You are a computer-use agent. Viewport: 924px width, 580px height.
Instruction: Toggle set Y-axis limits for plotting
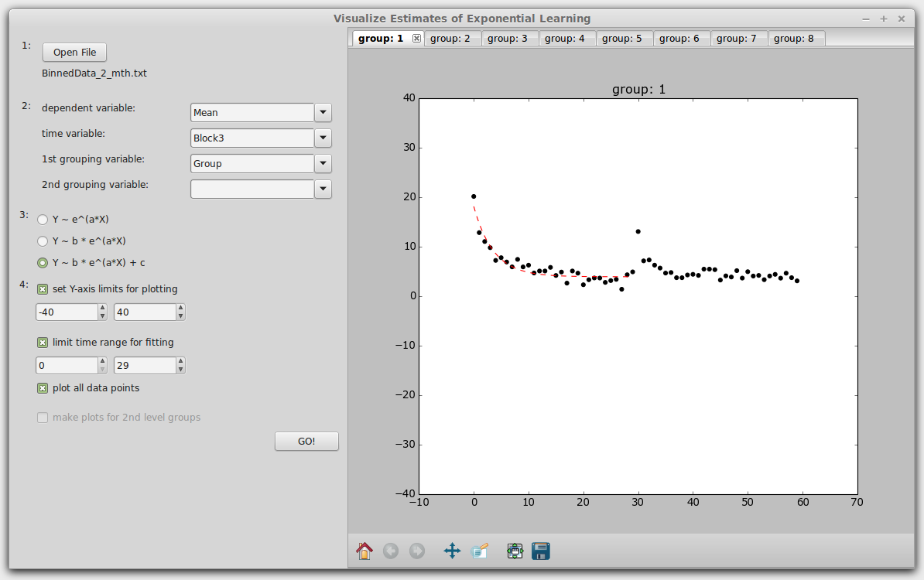[x=43, y=289]
